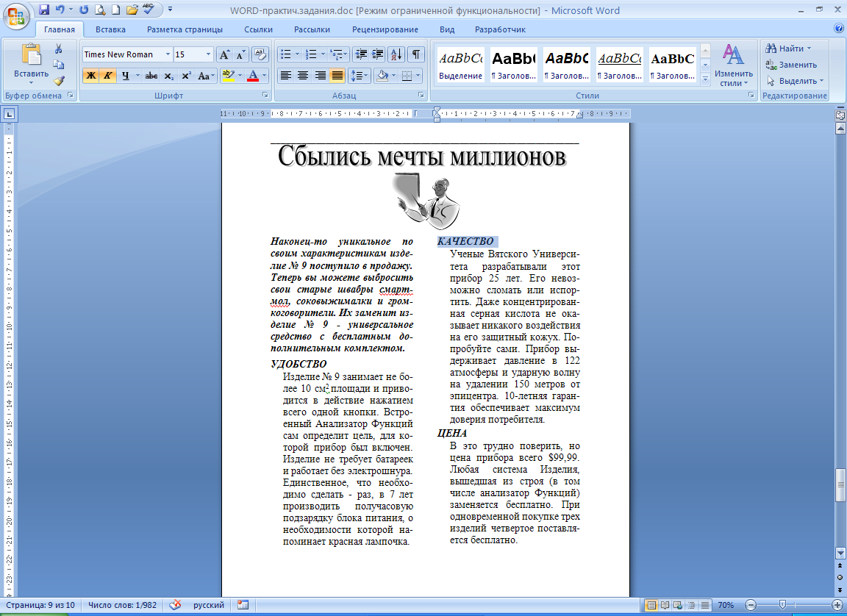The height and width of the screenshot is (616, 847).
Task: Expand the styles gallery More arrow
Action: coord(705,79)
